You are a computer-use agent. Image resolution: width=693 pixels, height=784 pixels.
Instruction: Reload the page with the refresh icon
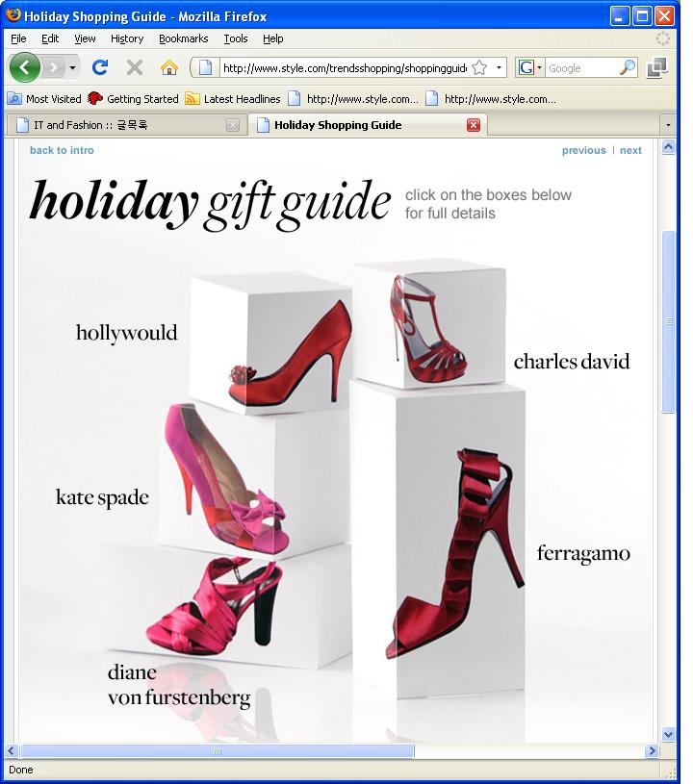100,67
